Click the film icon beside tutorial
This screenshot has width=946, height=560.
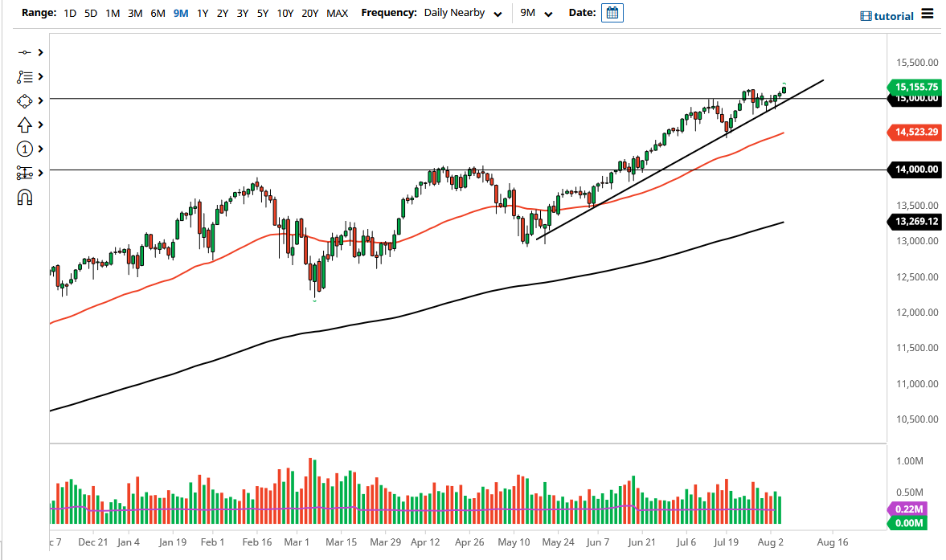click(x=866, y=15)
